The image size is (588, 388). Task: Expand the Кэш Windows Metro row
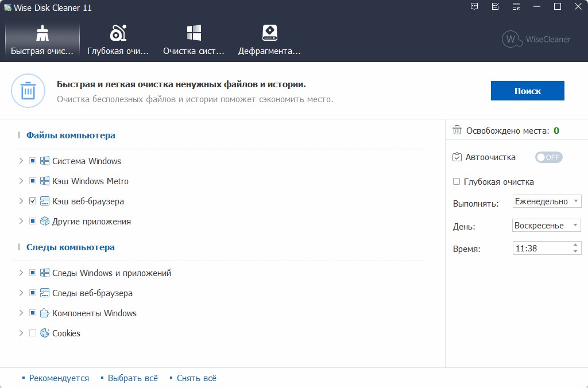pos(21,181)
